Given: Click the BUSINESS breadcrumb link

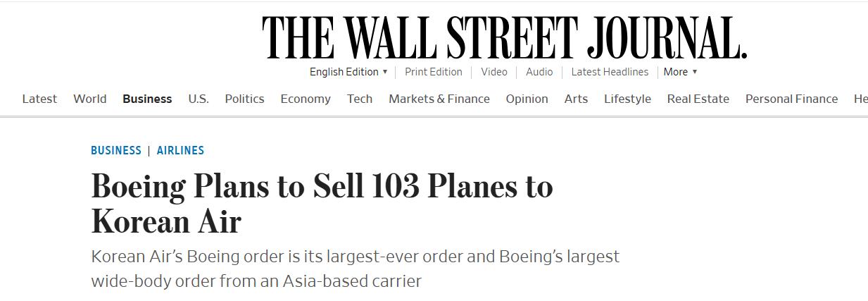Looking at the screenshot, I should point(116,150).
